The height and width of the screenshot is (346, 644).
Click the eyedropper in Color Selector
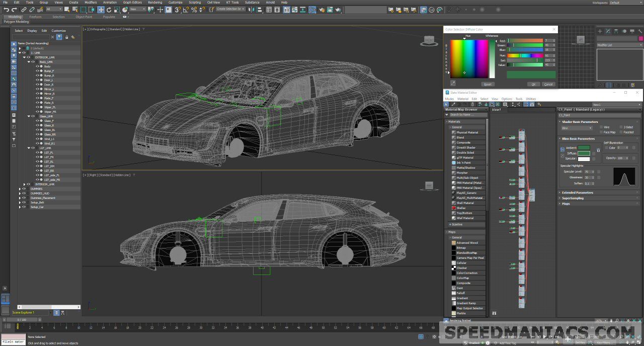tap(453, 84)
